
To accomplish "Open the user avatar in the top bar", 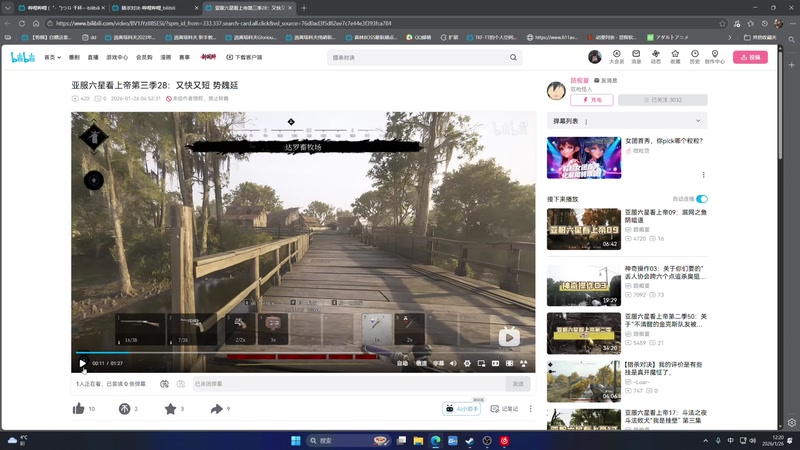I will [594, 57].
